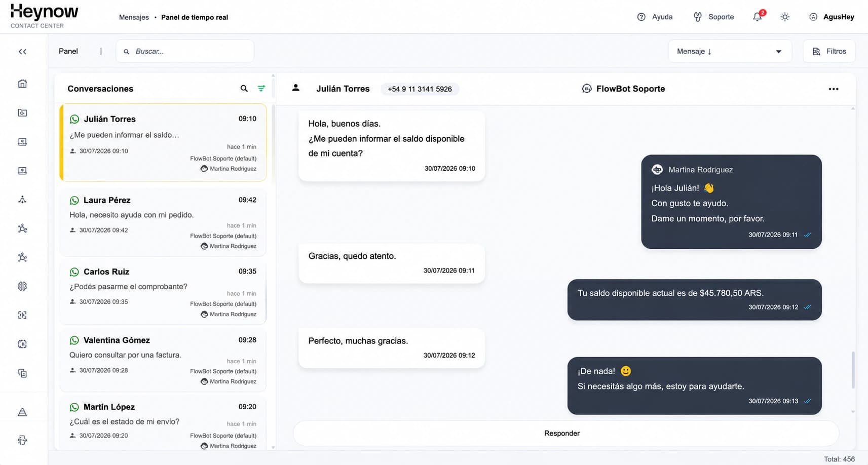Open the brain AI icon in sidebar
This screenshot has height=465, width=868.
tap(22, 286)
